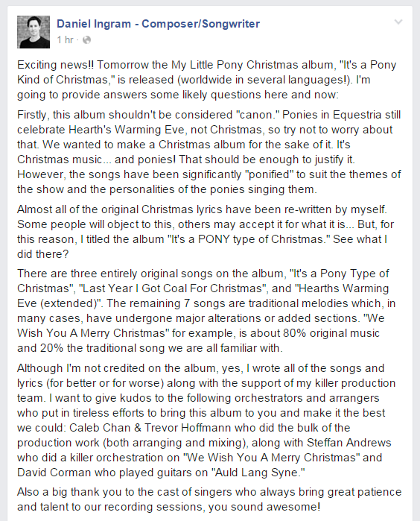This screenshot has width=420, height=521.
Task: Click the paragraph starting 'Almost all of the original'
Action: point(206,232)
